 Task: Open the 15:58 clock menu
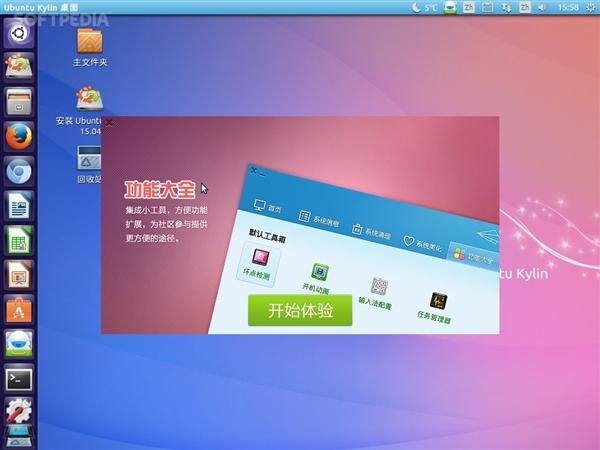pyautogui.click(x=569, y=7)
